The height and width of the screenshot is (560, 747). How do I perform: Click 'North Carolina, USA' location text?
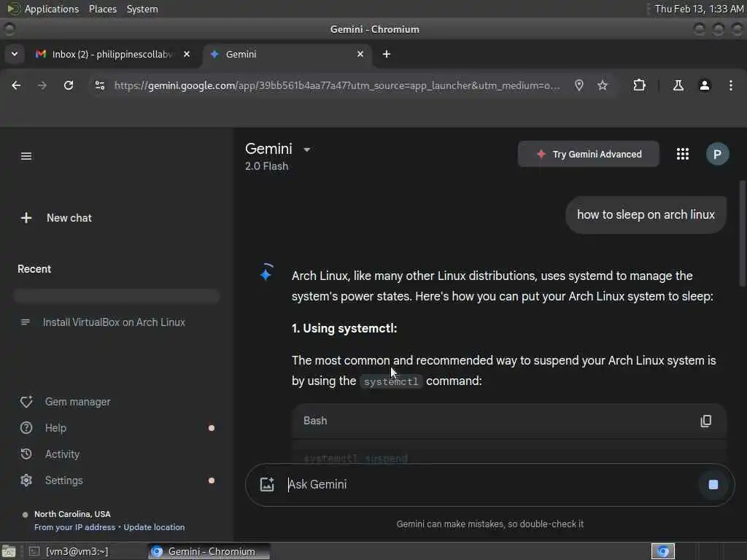tap(72, 514)
